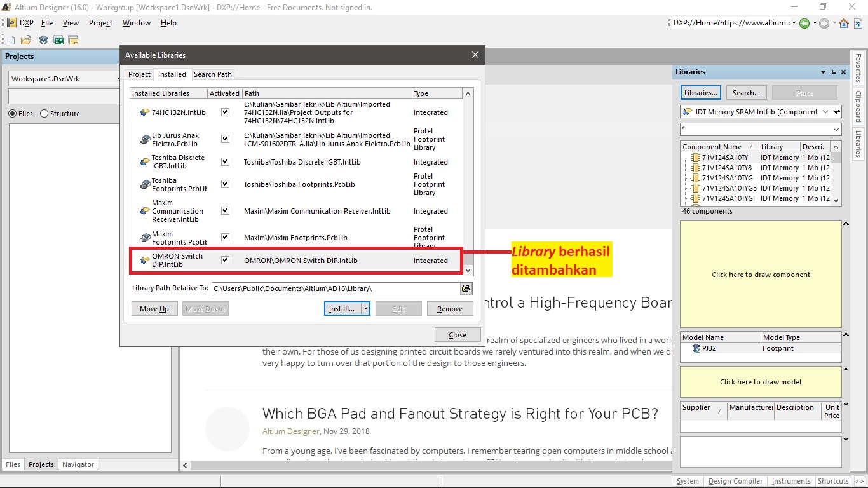Viewport: 868px width, 488px height.
Task: Open the View menu
Action: click(71, 23)
